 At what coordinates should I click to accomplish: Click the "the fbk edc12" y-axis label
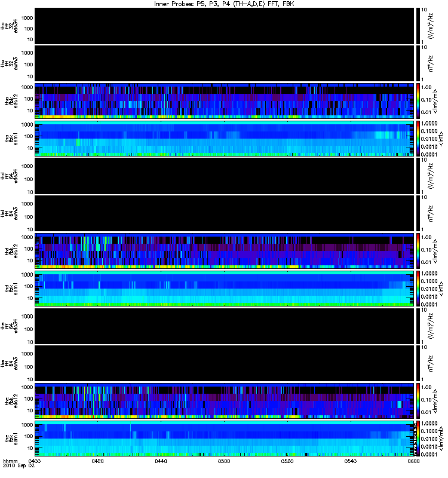[x=11, y=401]
